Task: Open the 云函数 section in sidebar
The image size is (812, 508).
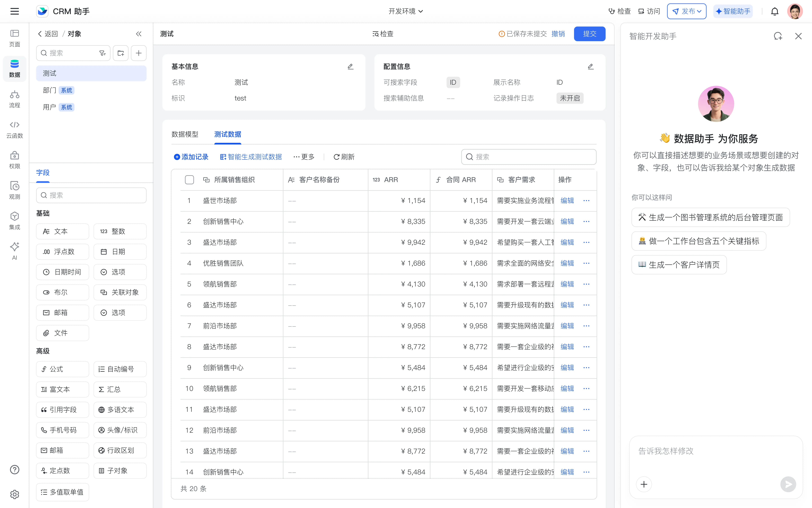Action: coord(14,130)
